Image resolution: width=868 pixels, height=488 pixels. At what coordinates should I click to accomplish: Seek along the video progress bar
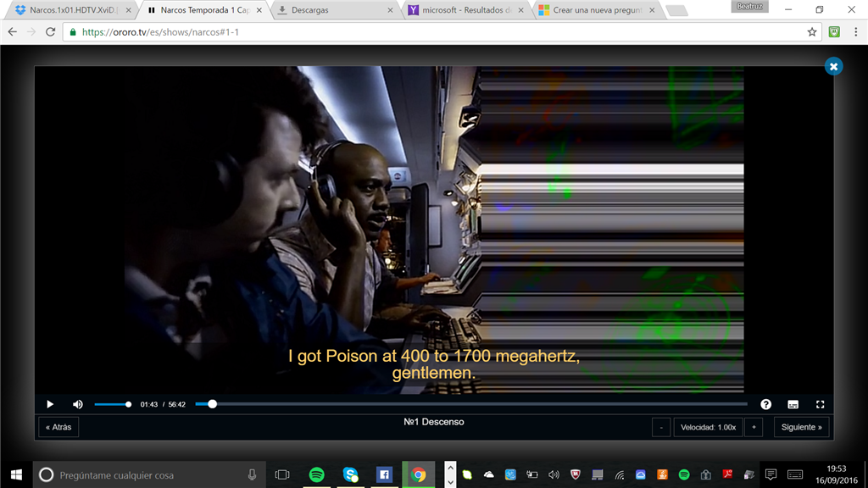471,404
